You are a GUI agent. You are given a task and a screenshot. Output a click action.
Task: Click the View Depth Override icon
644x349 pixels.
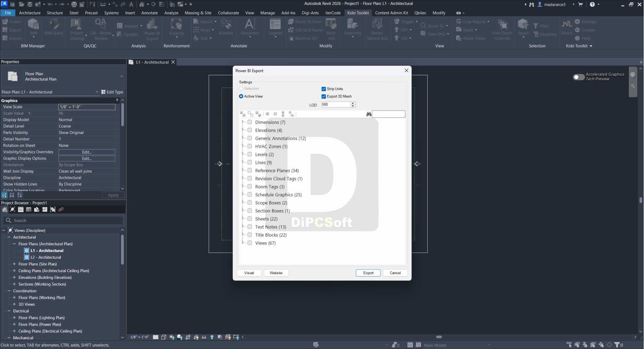(x=502, y=29)
